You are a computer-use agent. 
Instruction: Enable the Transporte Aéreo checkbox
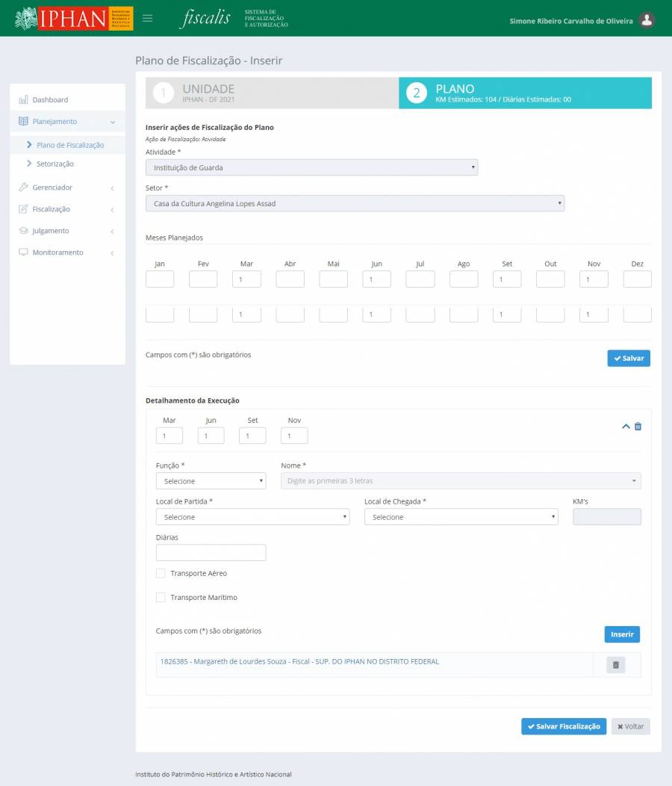pyautogui.click(x=161, y=573)
